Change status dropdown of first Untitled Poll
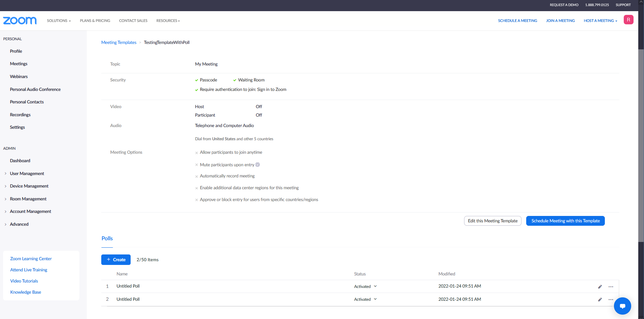 (x=365, y=287)
